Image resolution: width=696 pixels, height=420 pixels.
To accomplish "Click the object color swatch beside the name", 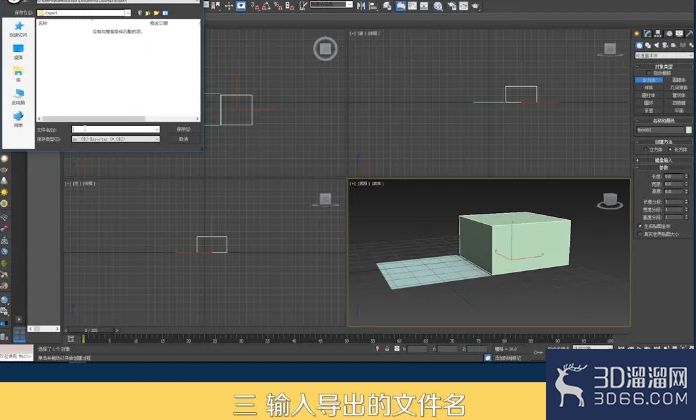I will pyautogui.click(x=688, y=130).
